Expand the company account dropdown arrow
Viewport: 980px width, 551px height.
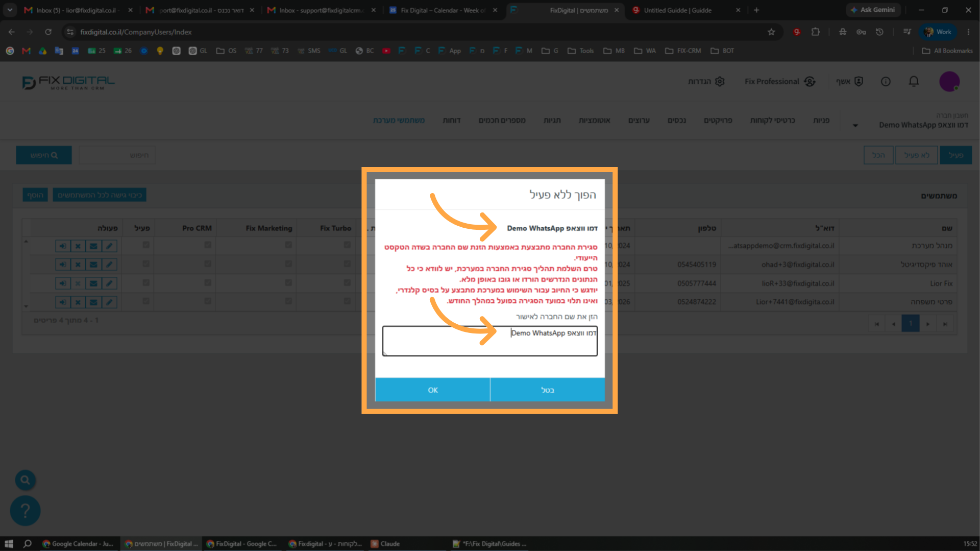(x=855, y=126)
